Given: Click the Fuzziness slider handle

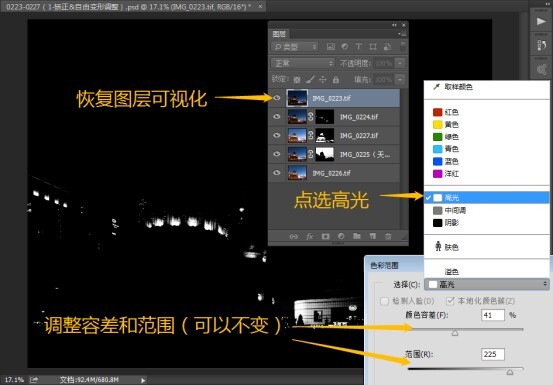Looking at the screenshot, I should click(x=455, y=332).
